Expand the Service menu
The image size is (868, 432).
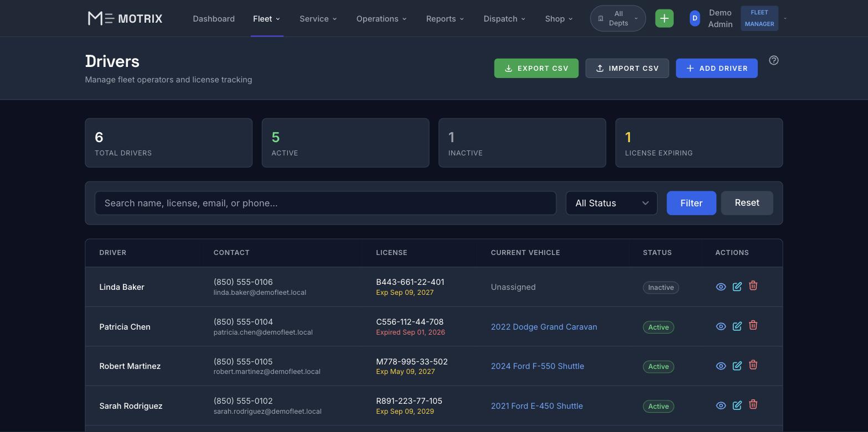[318, 19]
